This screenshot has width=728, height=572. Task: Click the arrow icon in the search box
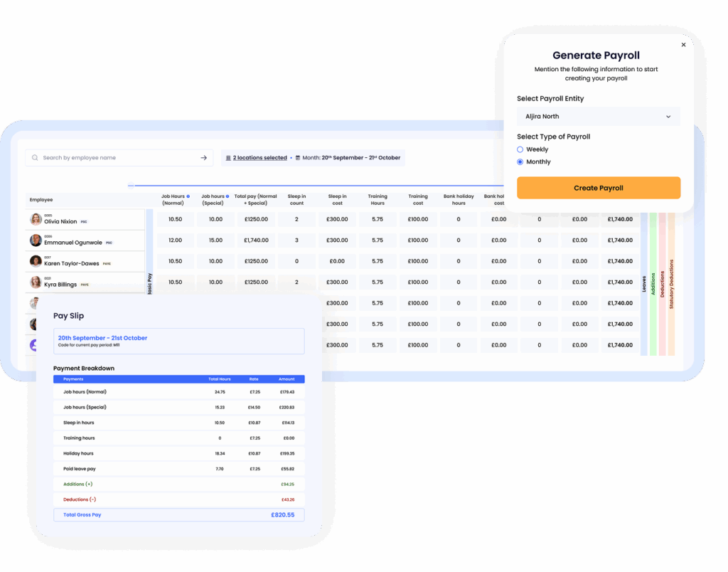point(204,158)
